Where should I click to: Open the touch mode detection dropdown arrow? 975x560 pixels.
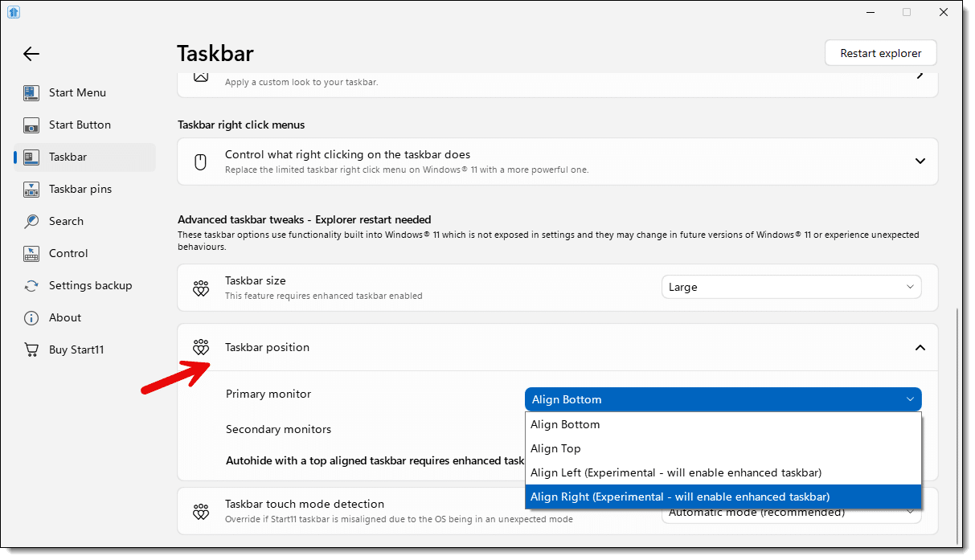point(910,512)
